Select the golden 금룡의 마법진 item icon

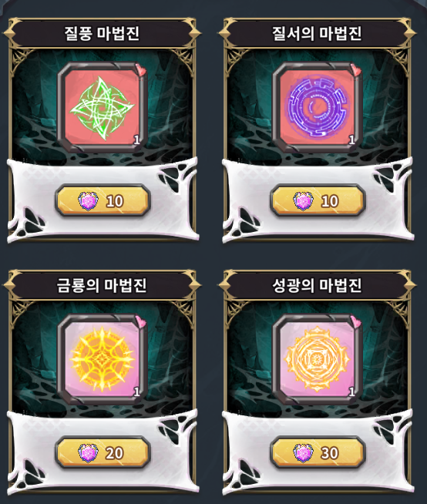pos(103,360)
